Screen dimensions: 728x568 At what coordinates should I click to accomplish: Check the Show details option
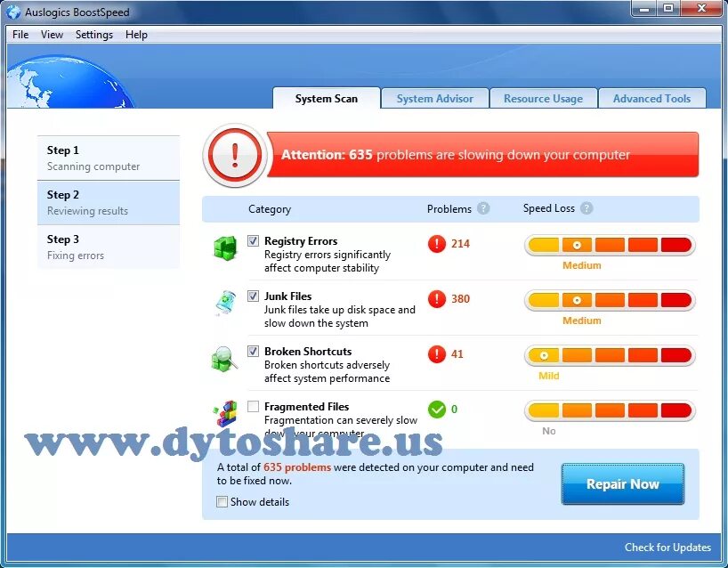[222, 502]
